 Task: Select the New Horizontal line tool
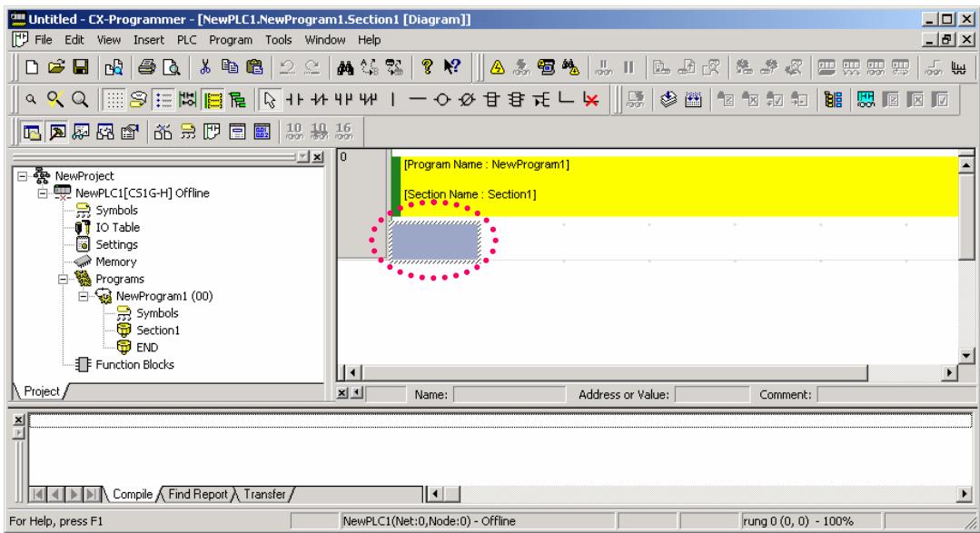pos(418,99)
